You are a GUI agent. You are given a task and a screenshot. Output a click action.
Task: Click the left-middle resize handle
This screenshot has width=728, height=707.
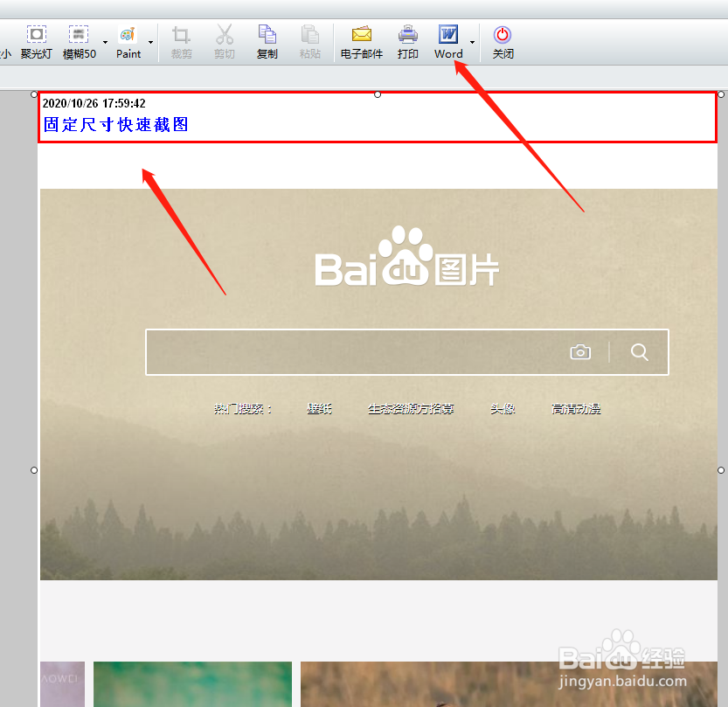pos(34,470)
